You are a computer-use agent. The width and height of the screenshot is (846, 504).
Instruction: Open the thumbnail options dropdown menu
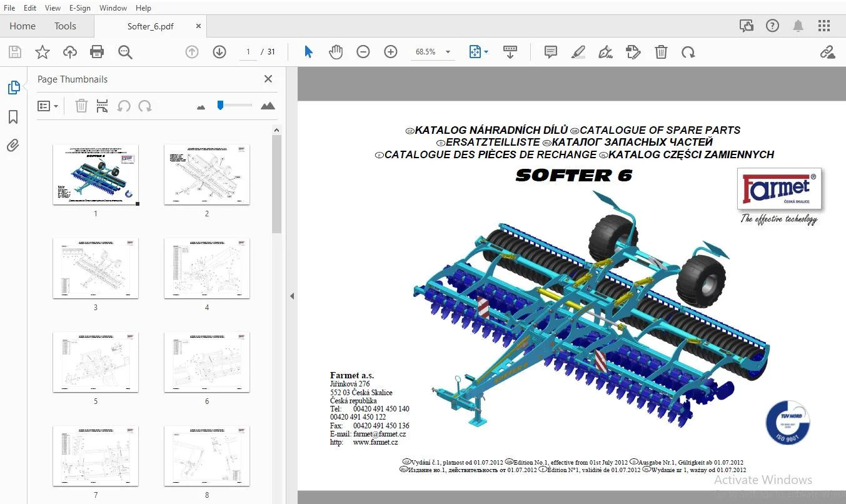(48, 106)
